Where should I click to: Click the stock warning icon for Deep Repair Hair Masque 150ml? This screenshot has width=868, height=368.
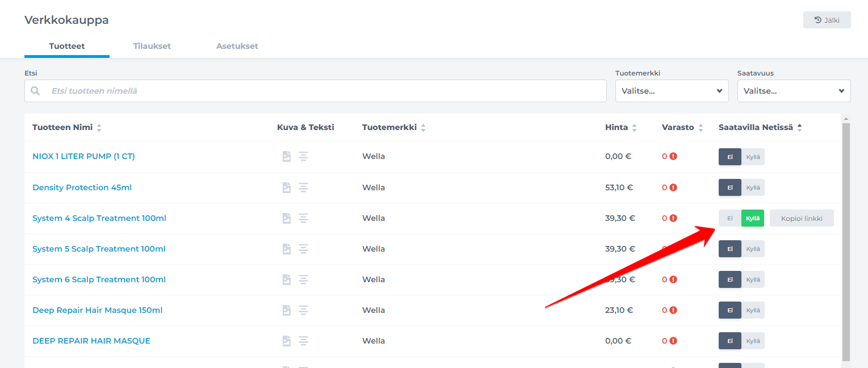pos(673,310)
